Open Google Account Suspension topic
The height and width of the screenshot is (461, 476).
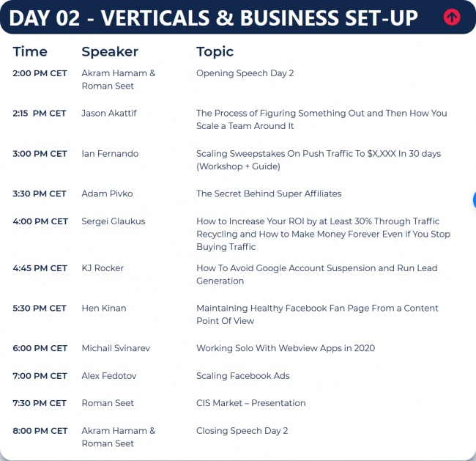click(317, 274)
